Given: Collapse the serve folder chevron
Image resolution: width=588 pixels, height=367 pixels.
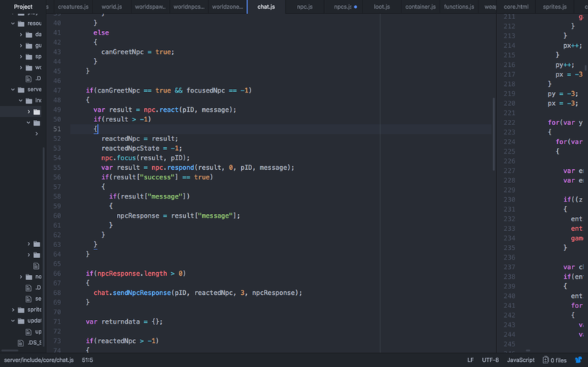Looking at the screenshot, I should (12, 89).
